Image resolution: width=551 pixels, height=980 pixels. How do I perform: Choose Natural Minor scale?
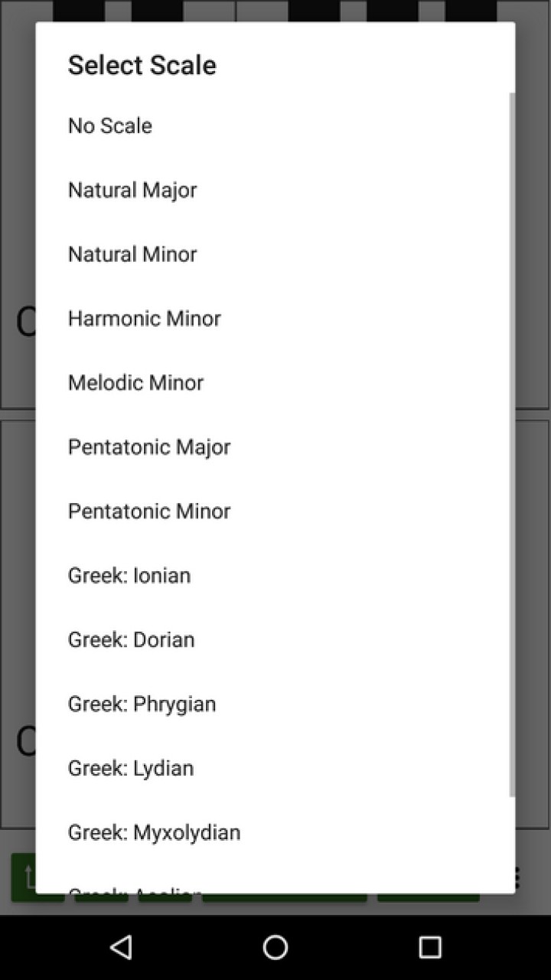[x=275, y=254]
